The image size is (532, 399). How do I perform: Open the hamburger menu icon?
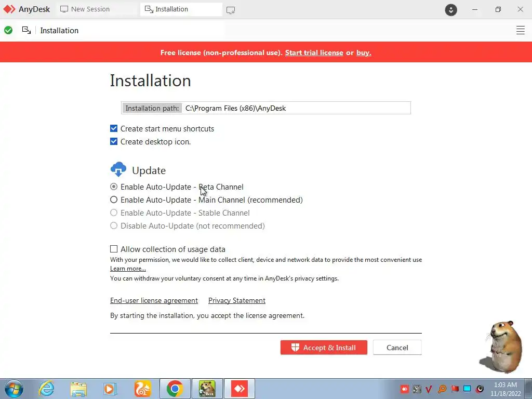[x=521, y=30]
